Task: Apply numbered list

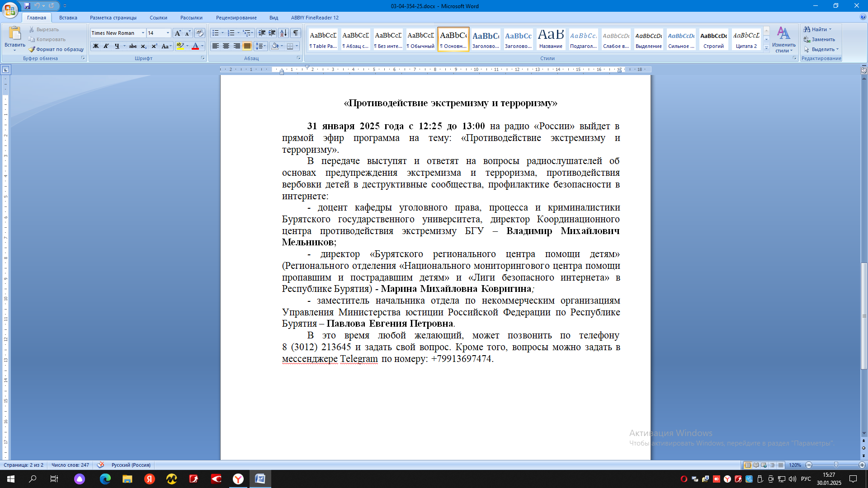Action: tap(231, 33)
